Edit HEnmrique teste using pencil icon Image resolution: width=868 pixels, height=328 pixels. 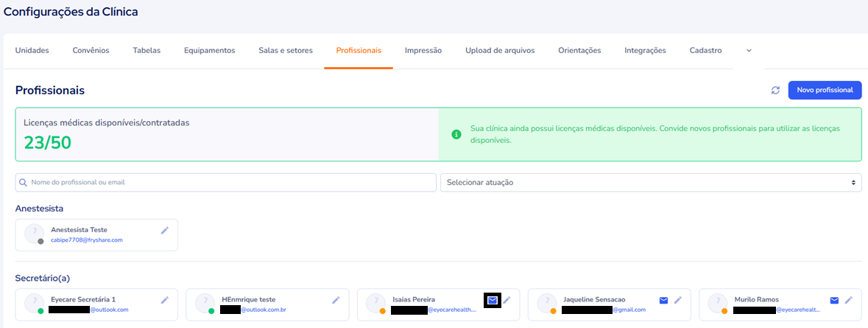pyautogui.click(x=336, y=300)
